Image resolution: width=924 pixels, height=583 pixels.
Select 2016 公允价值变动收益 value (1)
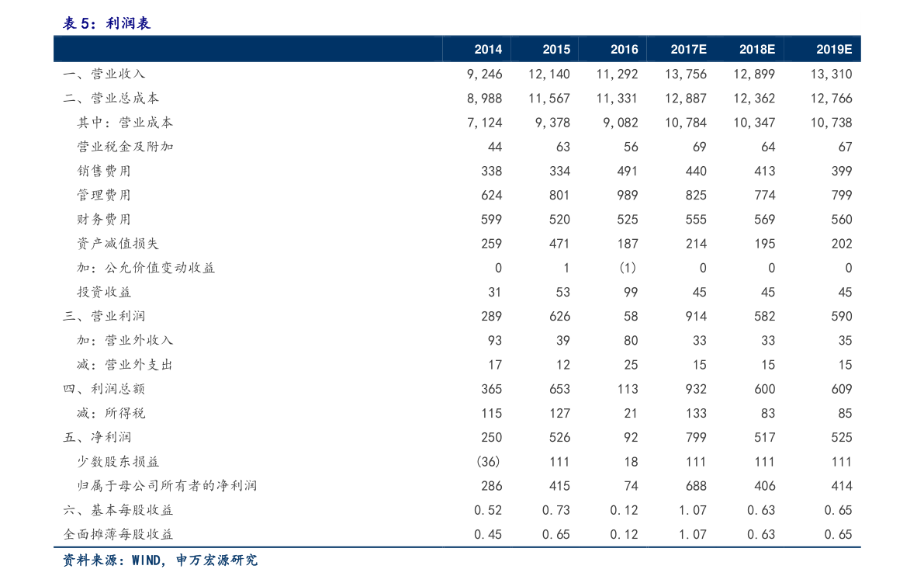[x=628, y=268]
